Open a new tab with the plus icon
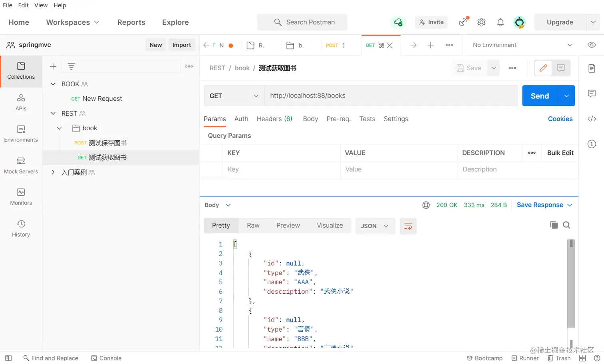The height and width of the screenshot is (364, 604). pos(431,45)
